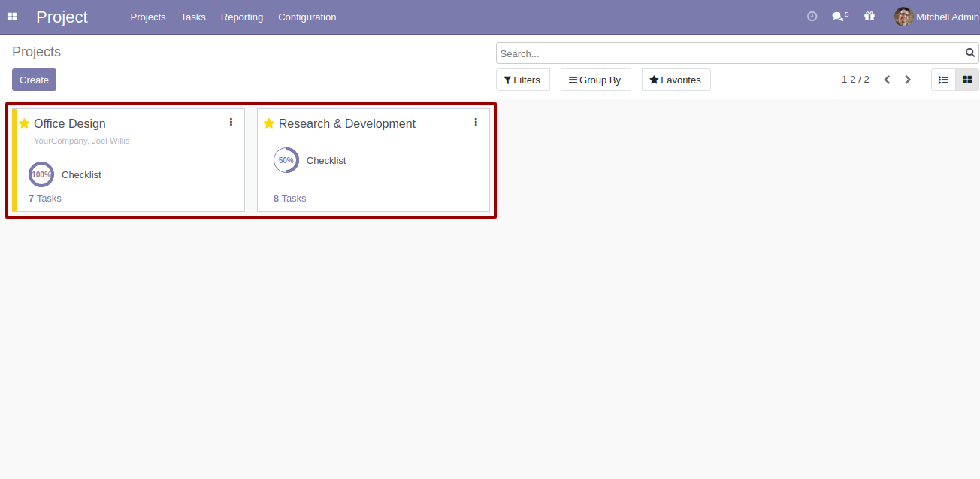Click the 100% checklist progress circle
The height and width of the screenshot is (479, 980).
41,174
